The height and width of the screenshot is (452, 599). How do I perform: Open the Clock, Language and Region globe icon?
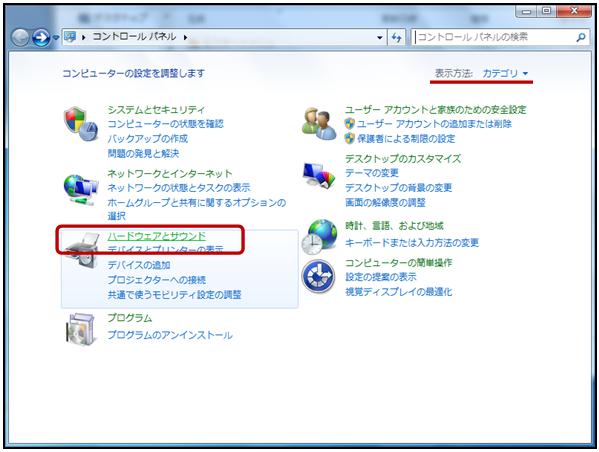pos(319,237)
